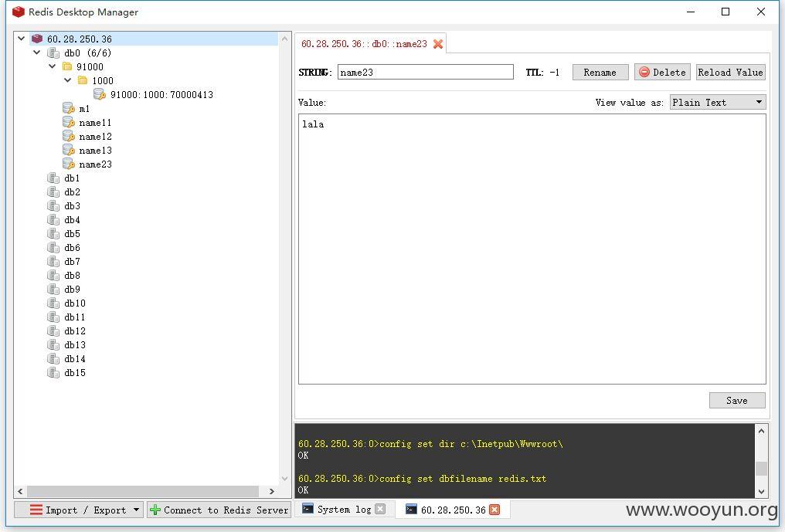Maximize the Redis Desktop Manager window
The image size is (785, 532).
(726, 12)
